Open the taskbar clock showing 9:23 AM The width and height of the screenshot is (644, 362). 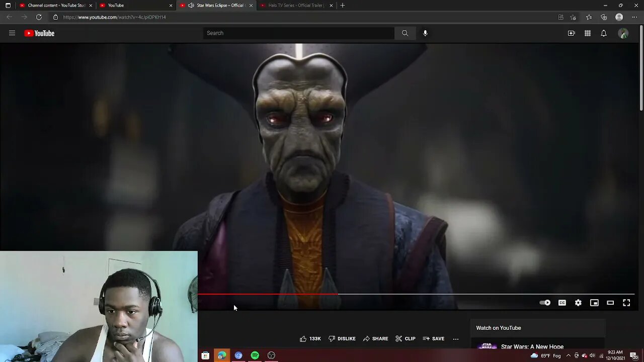point(615,355)
